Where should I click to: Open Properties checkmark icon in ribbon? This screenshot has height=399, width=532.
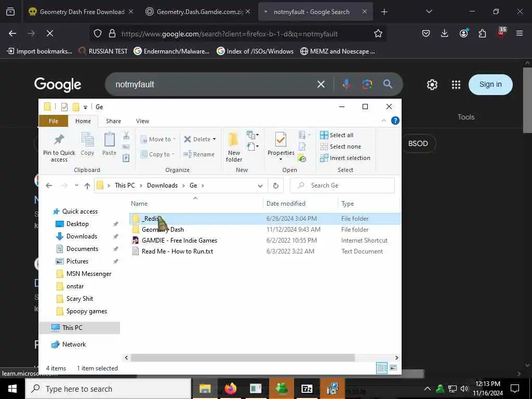[x=281, y=139]
